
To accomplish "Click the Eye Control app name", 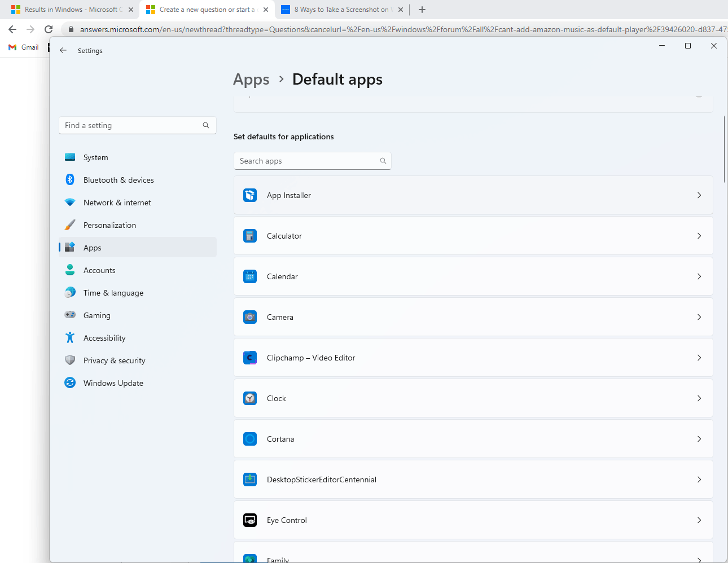I will pos(287,520).
